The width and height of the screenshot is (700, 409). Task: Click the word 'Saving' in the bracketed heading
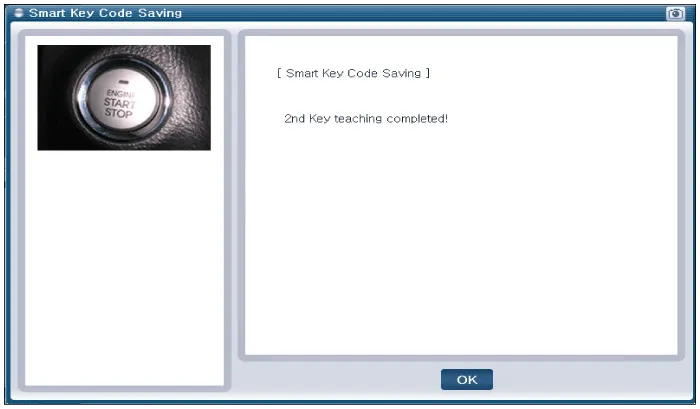402,73
